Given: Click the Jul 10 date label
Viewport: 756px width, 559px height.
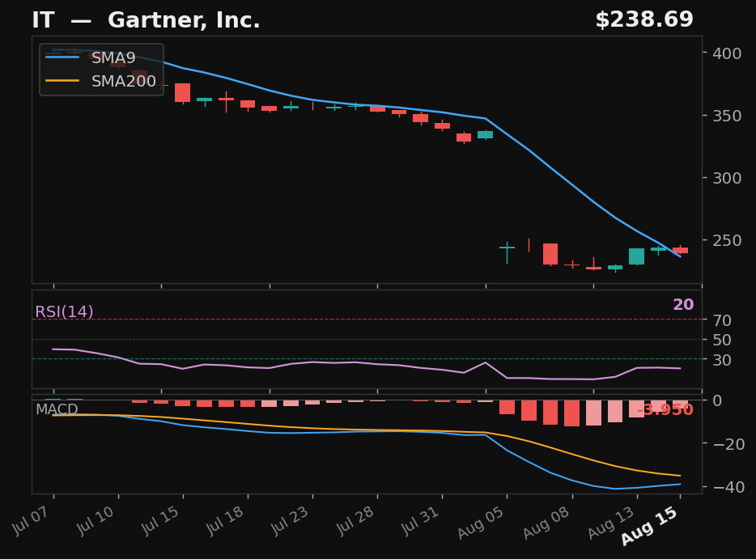Looking at the screenshot, I should 96,520.
